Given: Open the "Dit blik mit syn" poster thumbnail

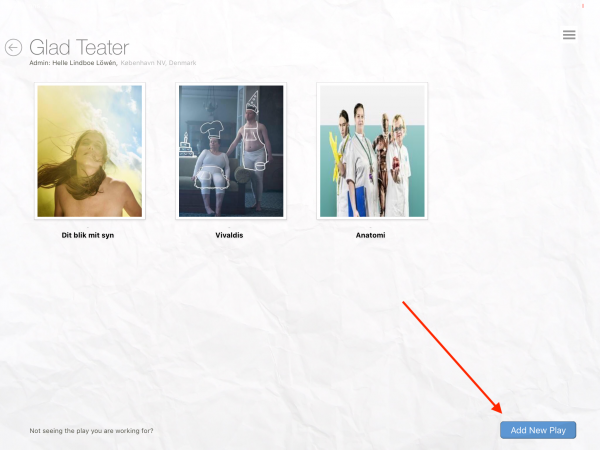Looking at the screenshot, I should [x=89, y=151].
